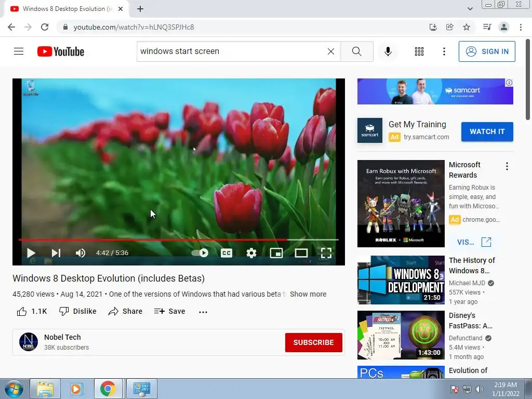Viewport: 532px width, 399px height.
Task: Click the SIGN IN button
Action: pos(487,51)
